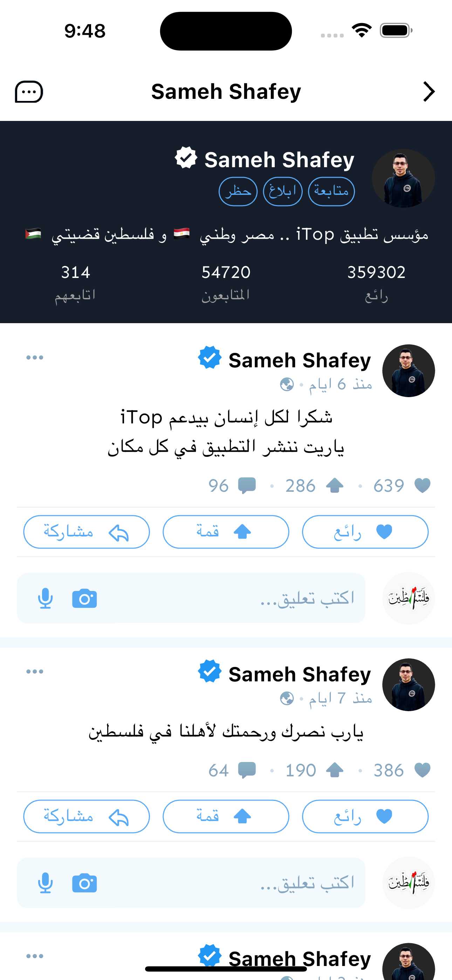Tap the back chevron in header
This screenshot has width=452, height=980.
[x=429, y=92]
